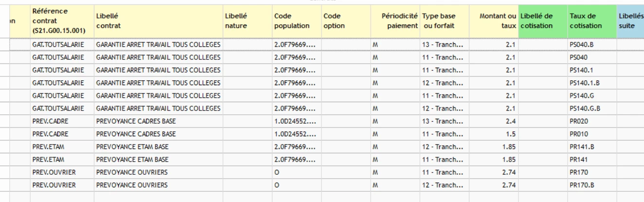
Task: Click the PS140.G.B cell
Action: coord(591,108)
